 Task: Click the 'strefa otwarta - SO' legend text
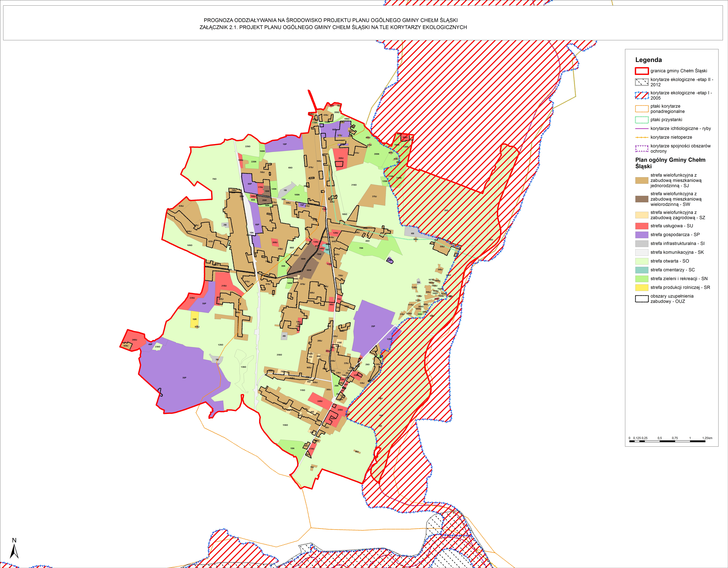670,261
